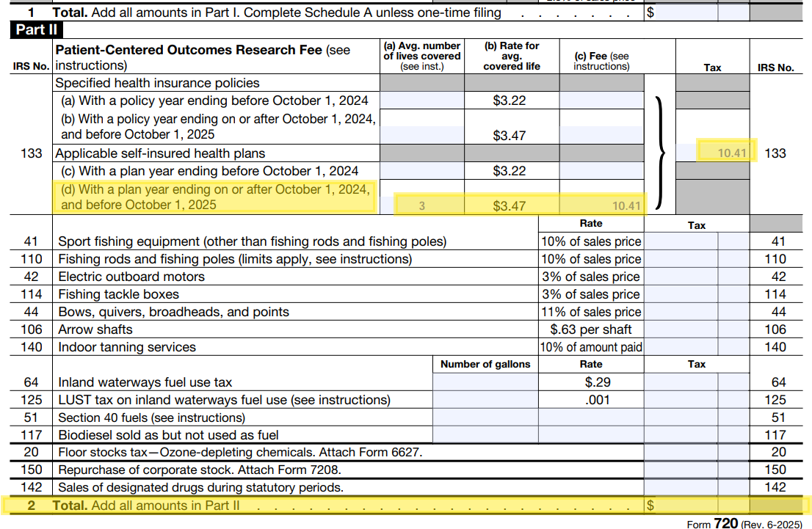The width and height of the screenshot is (812, 529).
Task: Click 'Patient-Centered Outcomes Research Fee' heading
Action: [189, 50]
